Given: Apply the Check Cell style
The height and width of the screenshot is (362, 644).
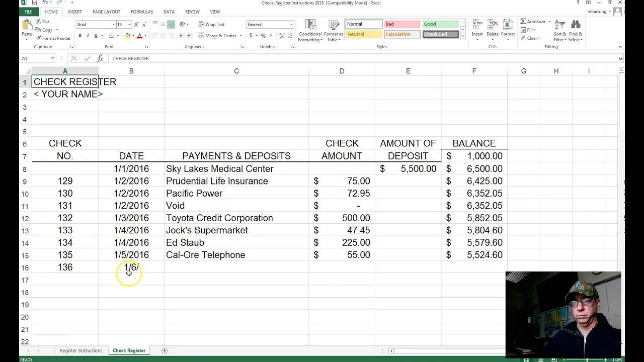Looking at the screenshot, I should tap(441, 34).
